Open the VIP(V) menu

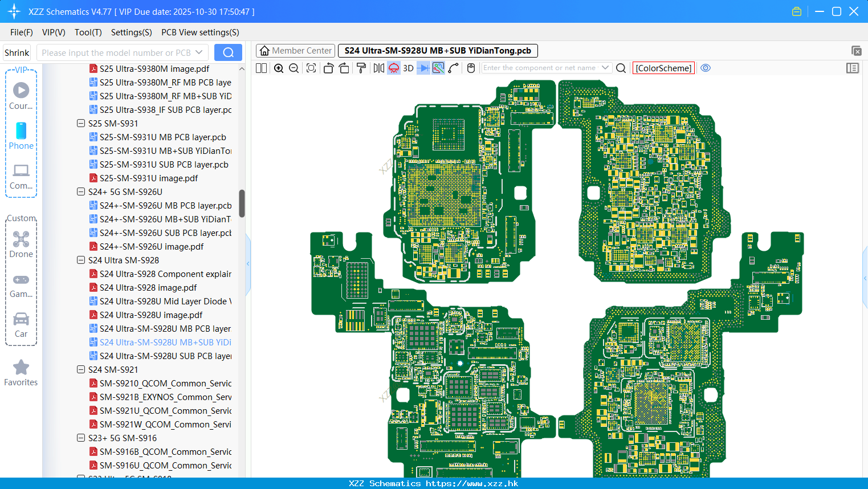54,32
